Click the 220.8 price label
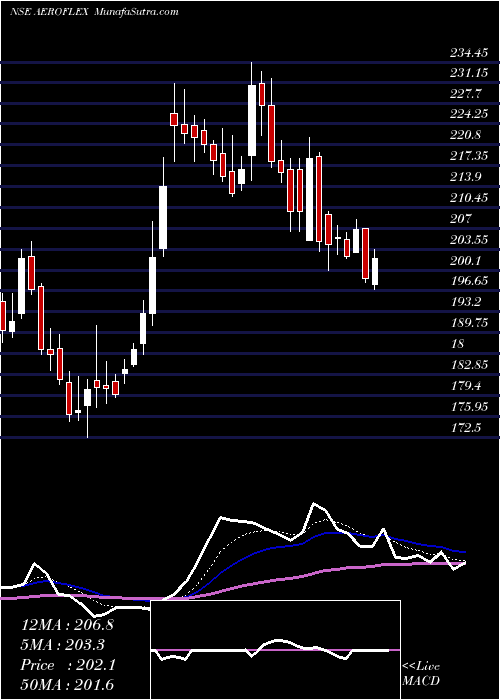The image size is (500, 700). tap(466, 135)
